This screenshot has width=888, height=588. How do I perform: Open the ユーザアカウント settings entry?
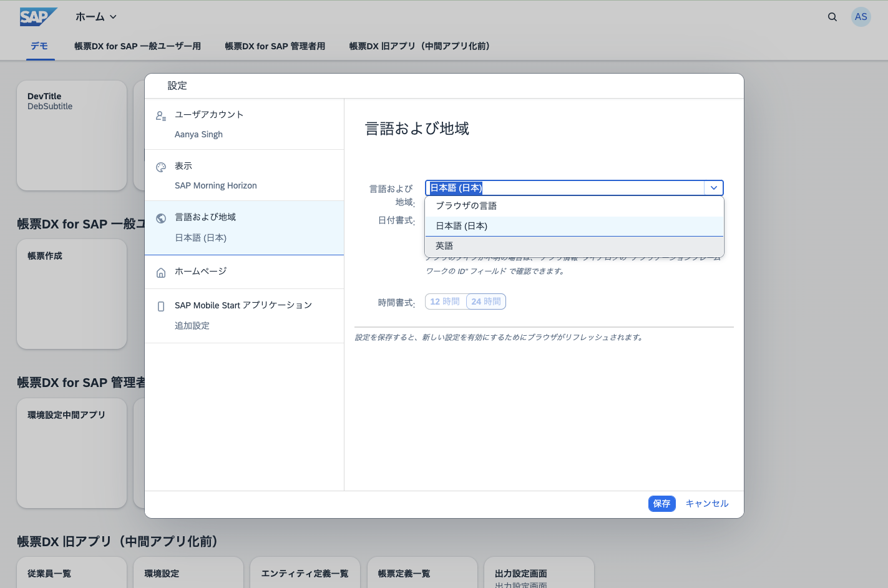point(245,124)
